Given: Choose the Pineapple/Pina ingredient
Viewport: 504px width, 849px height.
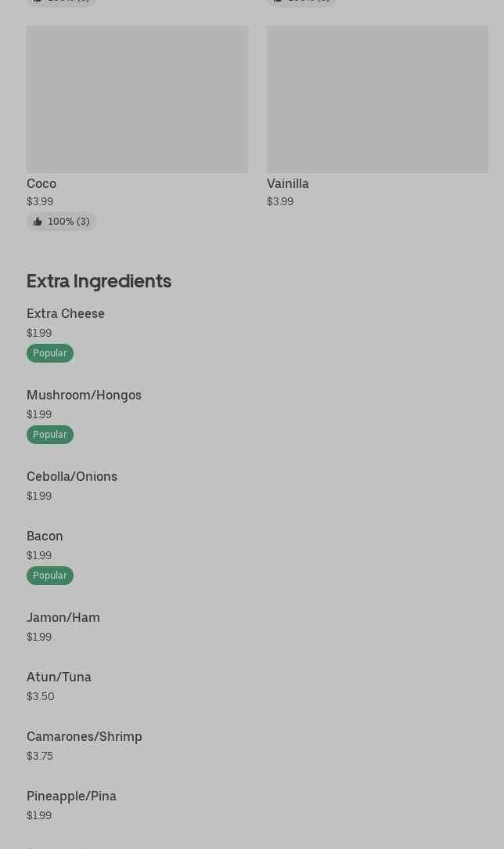Looking at the screenshot, I should tap(71, 796).
